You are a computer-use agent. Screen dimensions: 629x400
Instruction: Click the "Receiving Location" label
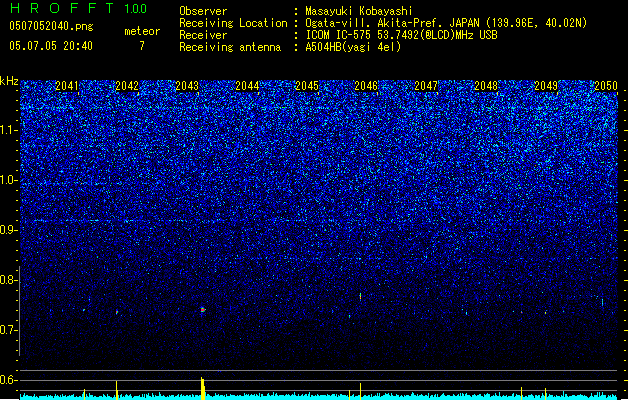click(x=233, y=23)
